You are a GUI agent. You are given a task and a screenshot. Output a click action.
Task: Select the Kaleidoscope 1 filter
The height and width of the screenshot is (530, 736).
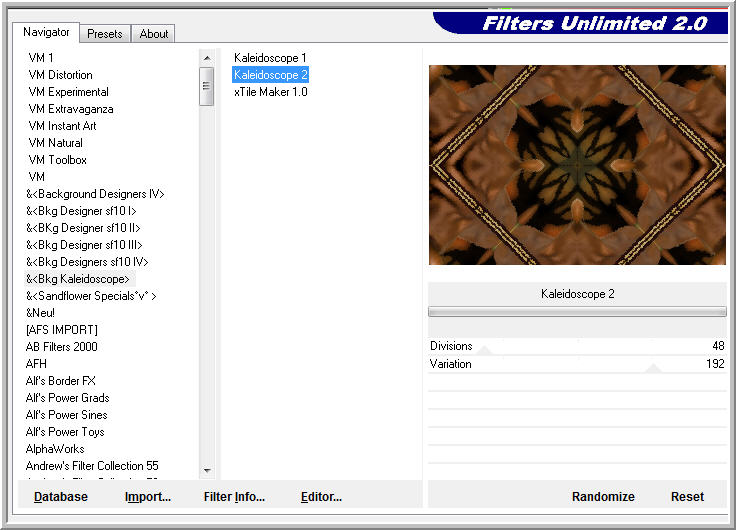(270, 58)
